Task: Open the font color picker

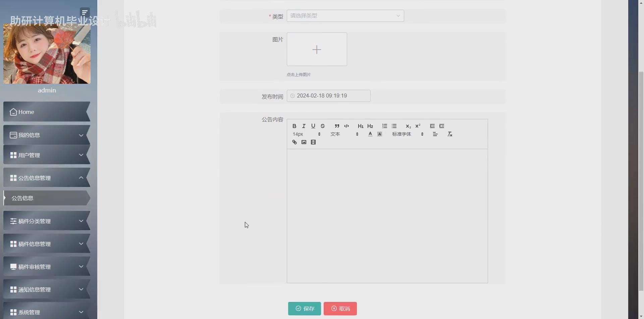Action: pos(370,134)
